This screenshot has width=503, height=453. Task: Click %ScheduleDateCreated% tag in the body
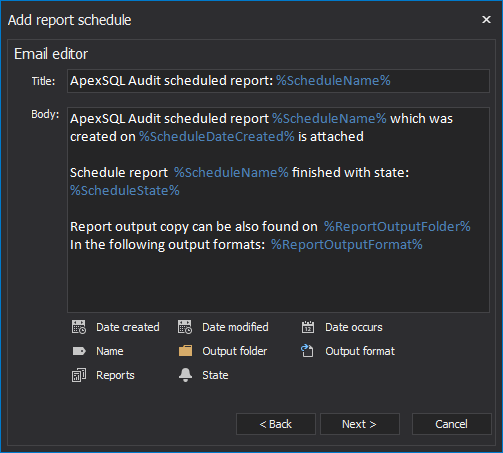tap(217, 137)
